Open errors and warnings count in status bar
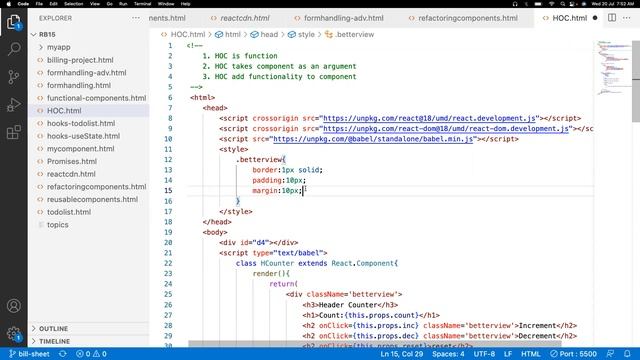The image size is (640, 360). (x=91, y=354)
